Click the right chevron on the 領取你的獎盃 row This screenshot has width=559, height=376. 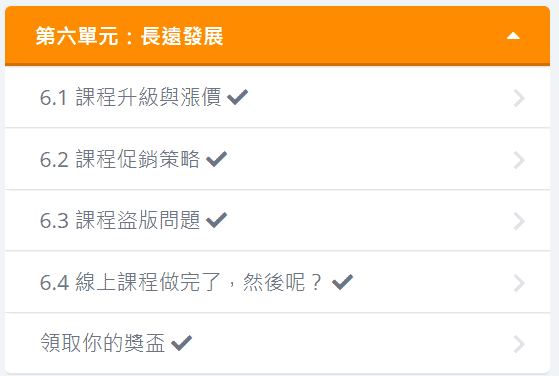tap(519, 344)
